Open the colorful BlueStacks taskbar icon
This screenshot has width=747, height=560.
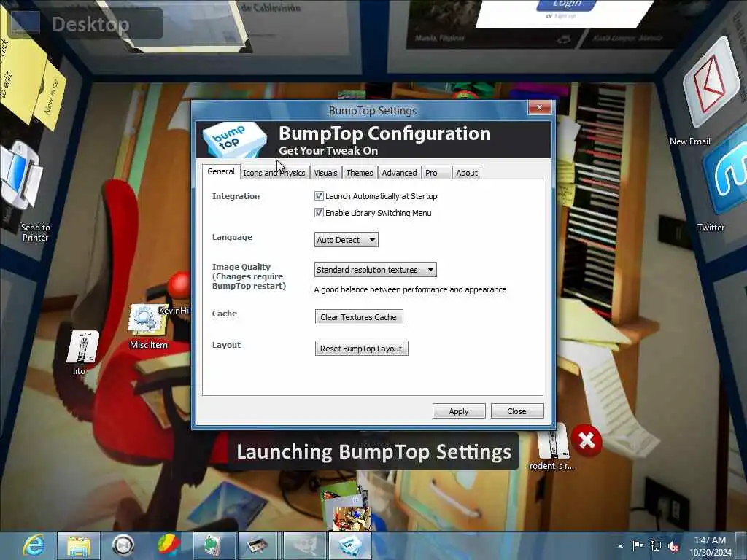[169, 545]
